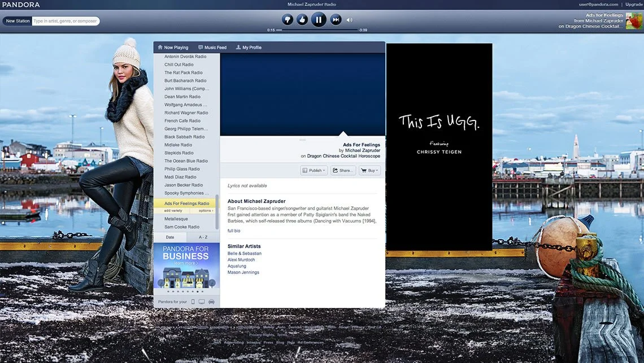Click add variety under current station
Screen dimensions: 644x363
173,210
